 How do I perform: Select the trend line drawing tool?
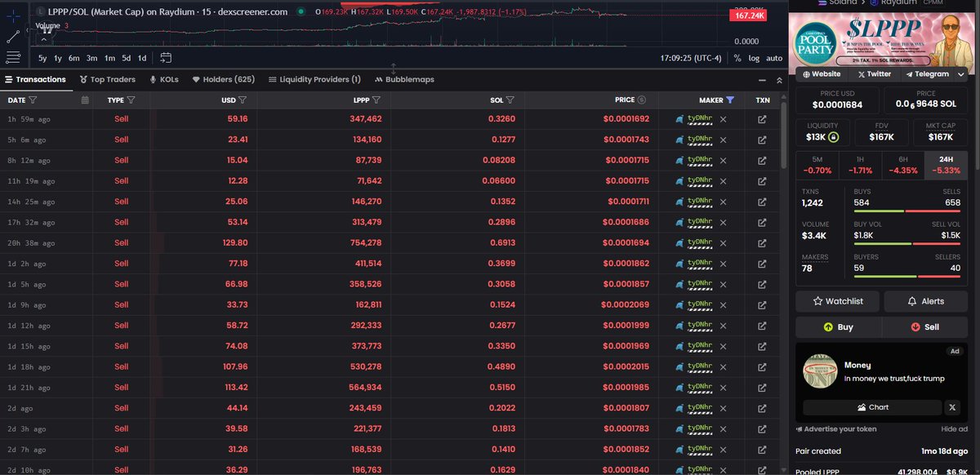click(x=13, y=36)
